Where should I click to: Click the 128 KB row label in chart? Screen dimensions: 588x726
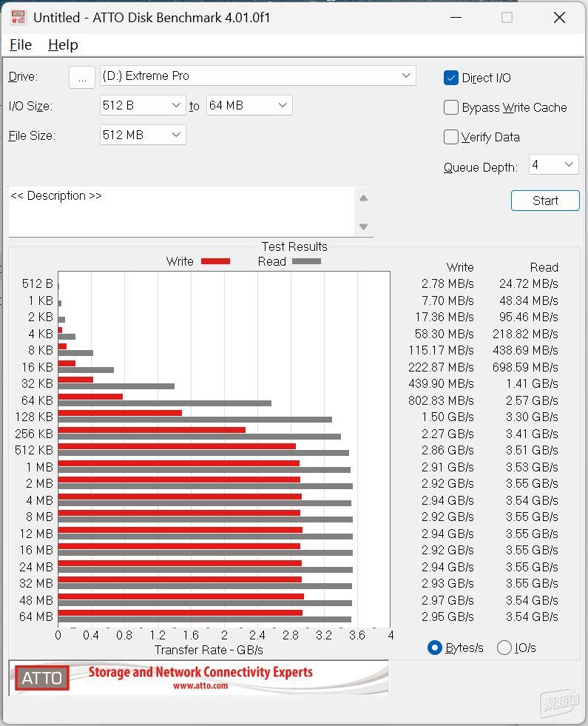click(34, 417)
